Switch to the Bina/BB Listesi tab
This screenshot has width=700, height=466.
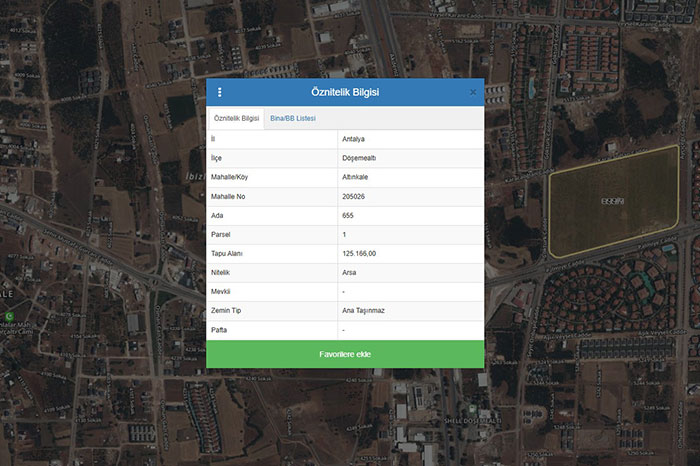[x=292, y=118]
